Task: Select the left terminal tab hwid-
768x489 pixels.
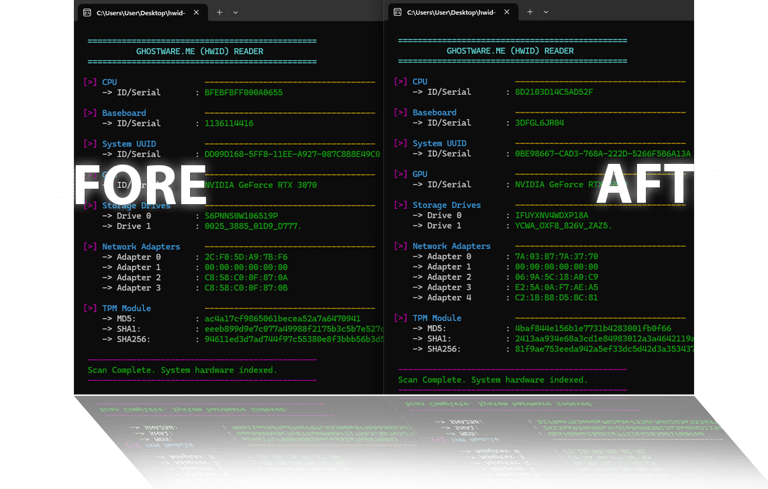Action: [142, 13]
